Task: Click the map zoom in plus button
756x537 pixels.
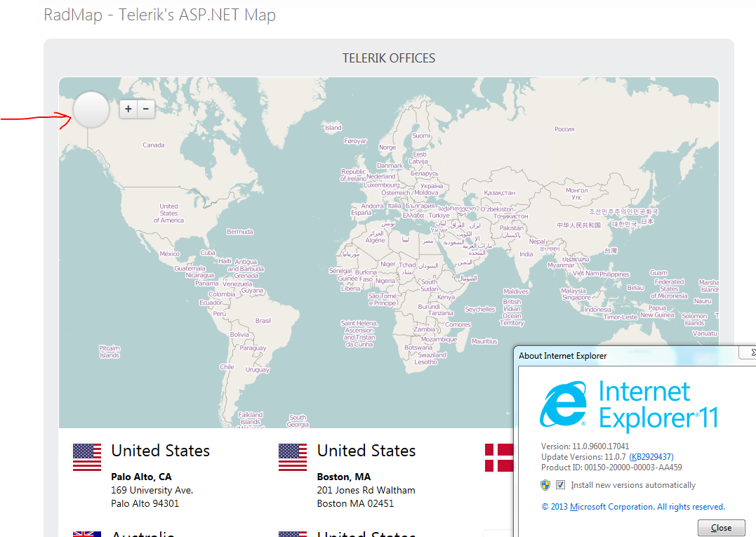Action: (128, 109)
